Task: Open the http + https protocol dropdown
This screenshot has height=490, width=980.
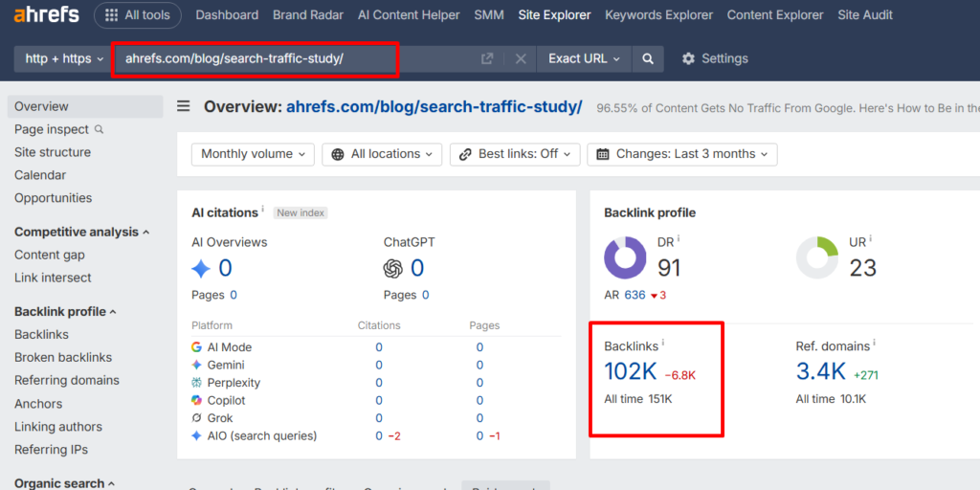Action: (x=64, y=58)
